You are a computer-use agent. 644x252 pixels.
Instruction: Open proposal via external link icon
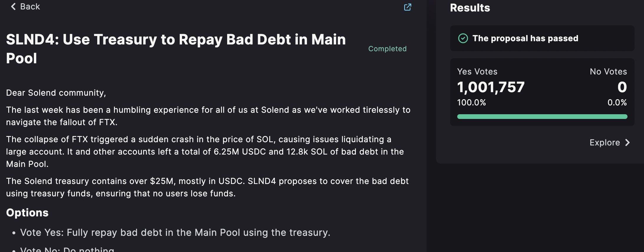coord(407,7)
